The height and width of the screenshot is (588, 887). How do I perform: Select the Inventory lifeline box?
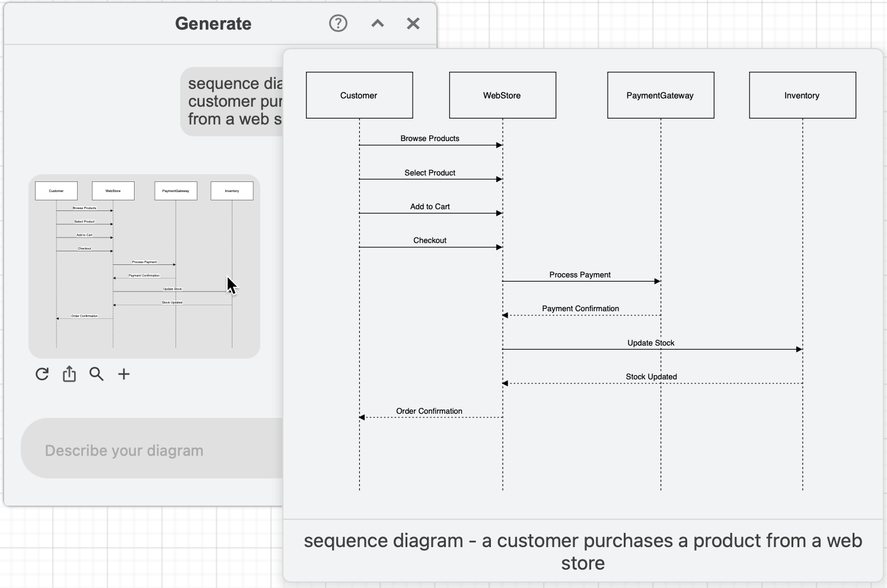click(x=802, y=95)
